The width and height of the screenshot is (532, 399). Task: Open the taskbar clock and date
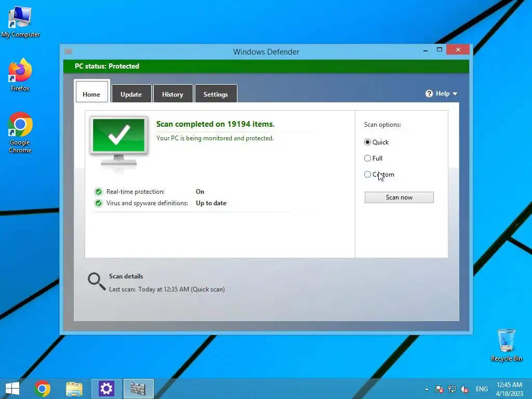pyautogui.click(x=509, y=389)
